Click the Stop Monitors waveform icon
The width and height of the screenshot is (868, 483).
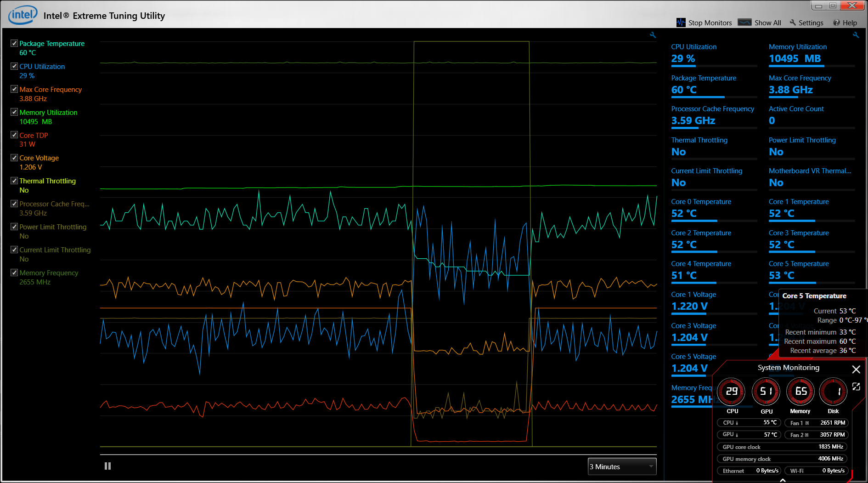coord(681,23)
